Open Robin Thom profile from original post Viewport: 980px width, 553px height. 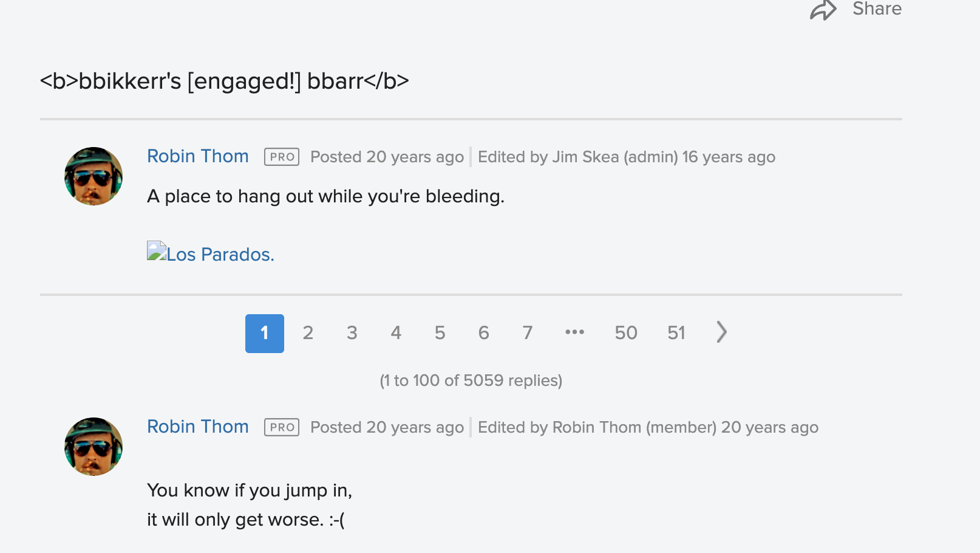click(x=198, y=156)
